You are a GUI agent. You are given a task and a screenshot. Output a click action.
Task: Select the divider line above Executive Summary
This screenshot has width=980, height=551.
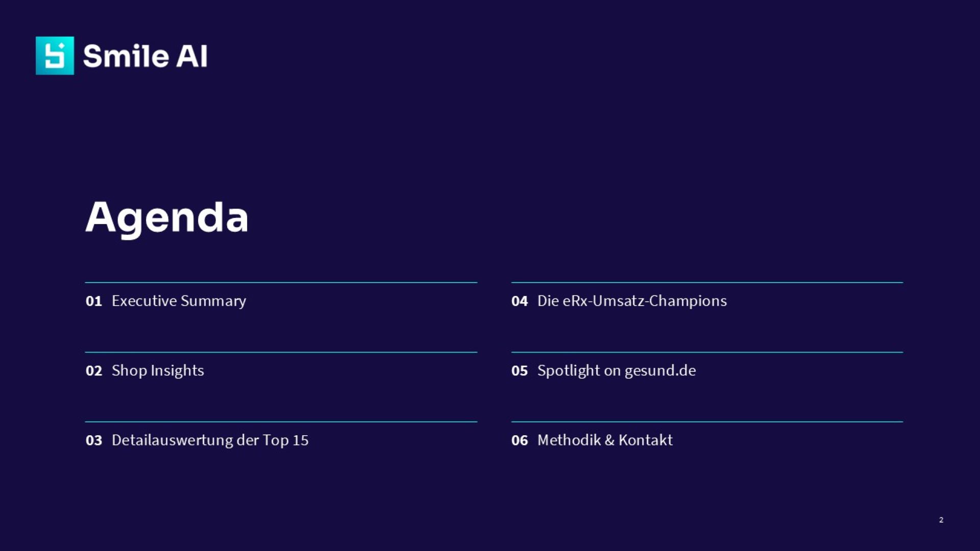click(x=281, y=282)
